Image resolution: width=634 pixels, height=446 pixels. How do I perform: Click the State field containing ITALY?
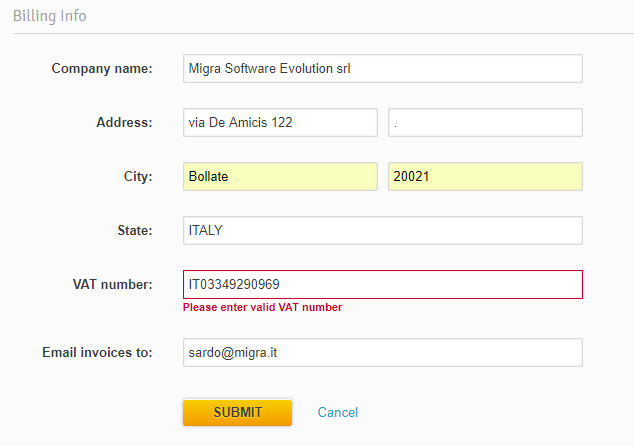tap(383, 230)
